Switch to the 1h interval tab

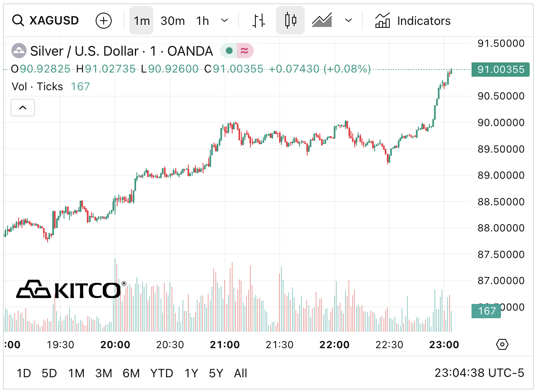point(202,20)
